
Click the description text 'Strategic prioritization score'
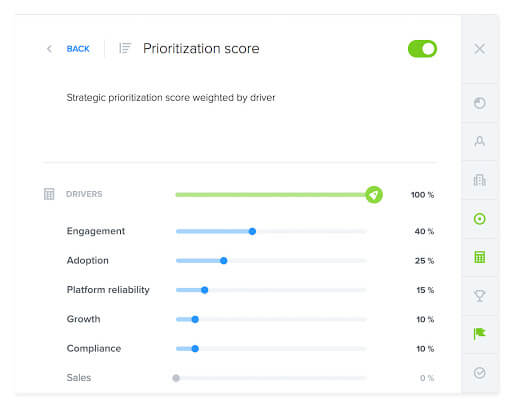pyautogui.click(x=129, y=98)
